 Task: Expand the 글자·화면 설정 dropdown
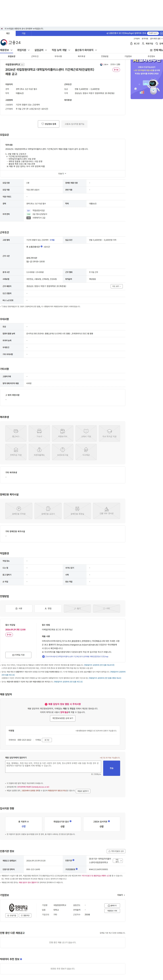tap(156, 38)
